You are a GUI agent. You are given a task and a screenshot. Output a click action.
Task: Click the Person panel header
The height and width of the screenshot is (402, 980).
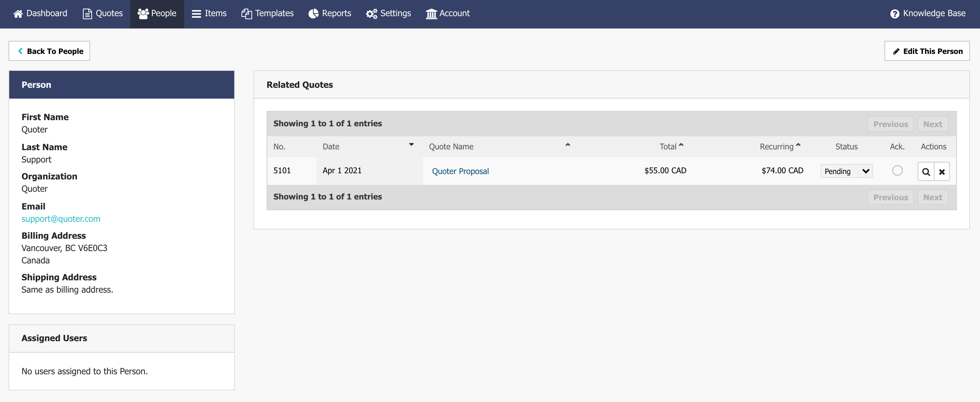122,85
